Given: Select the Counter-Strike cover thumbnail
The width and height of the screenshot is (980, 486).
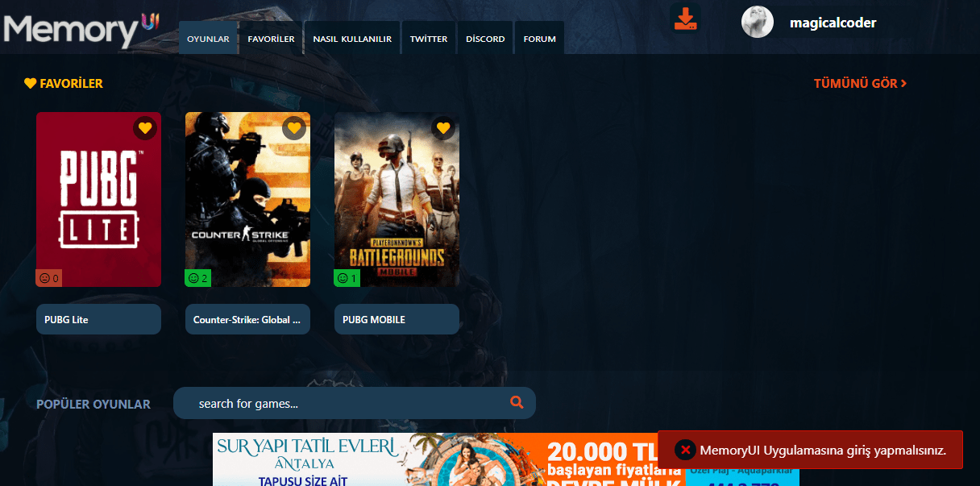Looking at the screenshot, I should 247,199.
